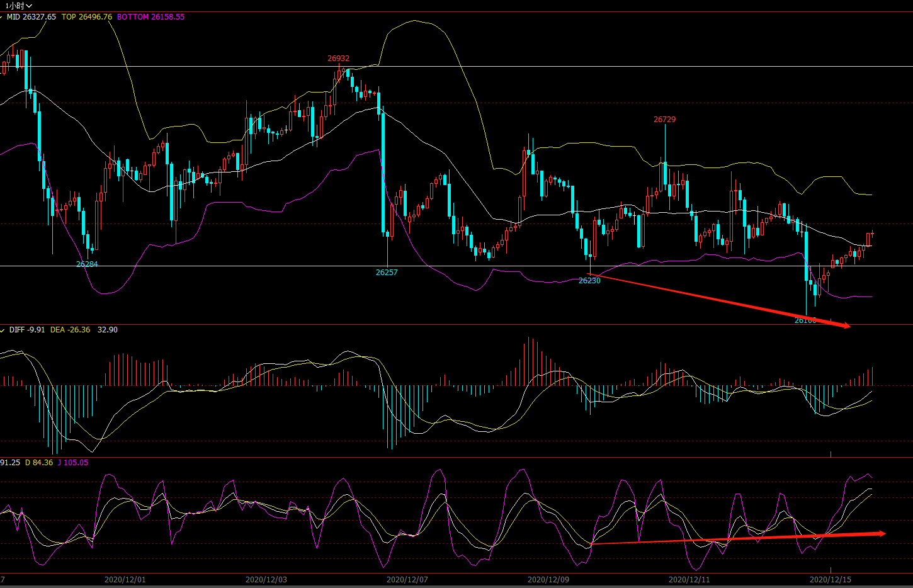913x588 pixels.
Task: Jump to the 2020/12/01 date marker
Action: [125, 579]
